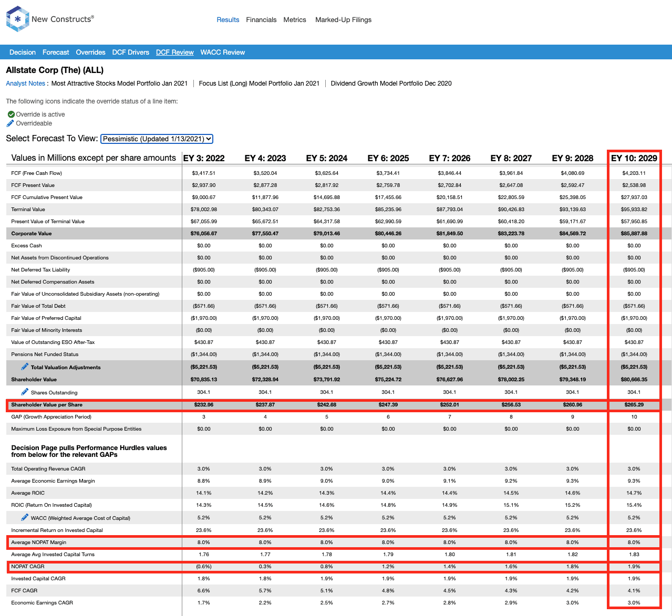Open Marked-Up Filings menu
The image size is (672, 616).
(x=343, y=20)
